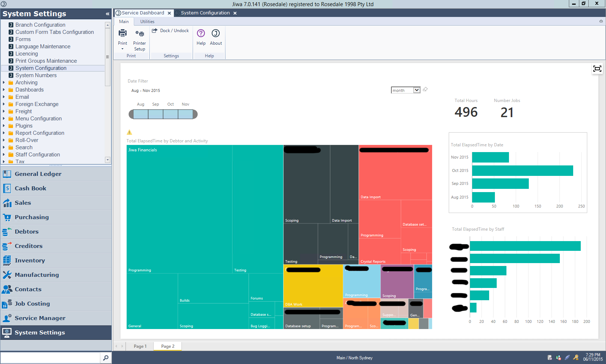Click the search magnifier icon
Screen dimensions: 606x364
tap(106, 358)
